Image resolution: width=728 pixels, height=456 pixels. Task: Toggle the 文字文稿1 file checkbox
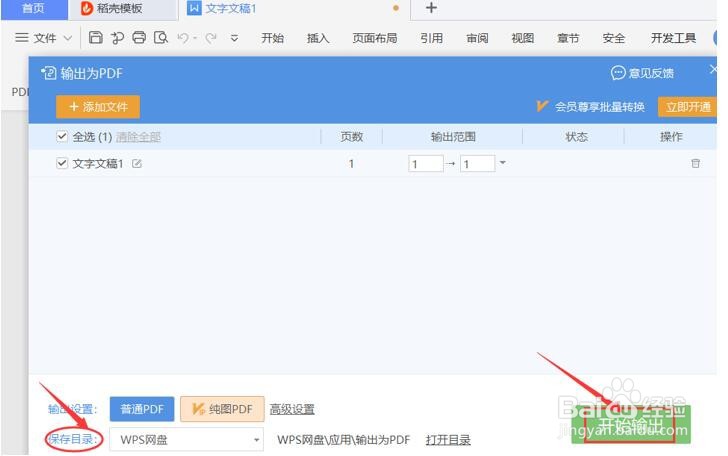pos(62,163)
